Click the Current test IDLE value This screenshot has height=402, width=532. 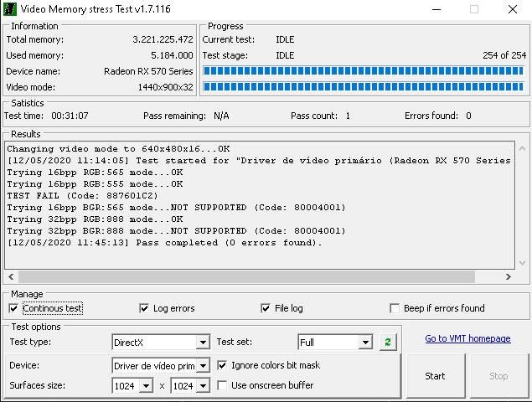pos(285,39)
